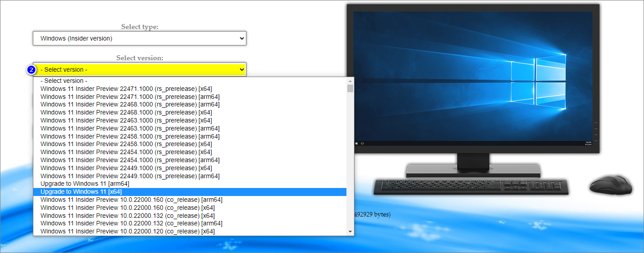644x253 pixels.
Task: Click the version list scroll-down arrow
Action: (350, 232)
